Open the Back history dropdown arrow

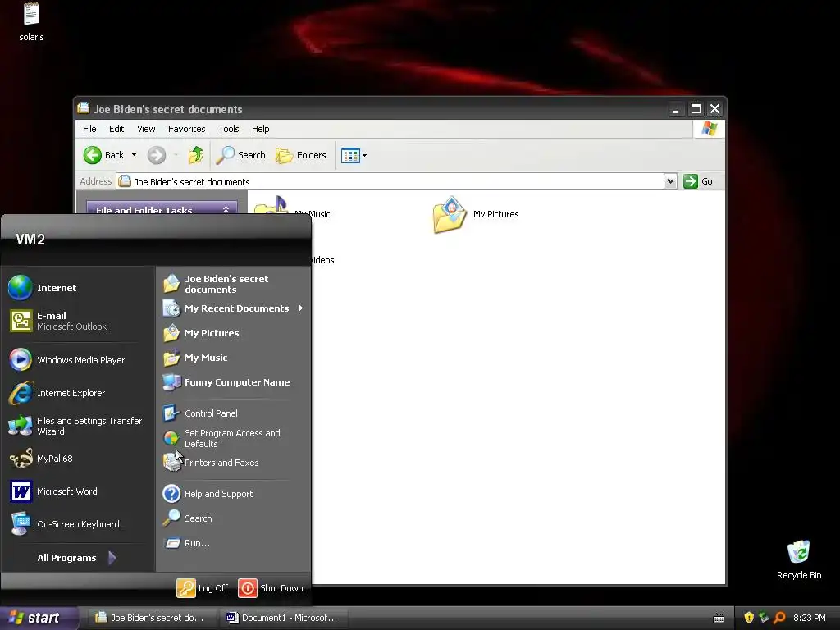(134, 155)
